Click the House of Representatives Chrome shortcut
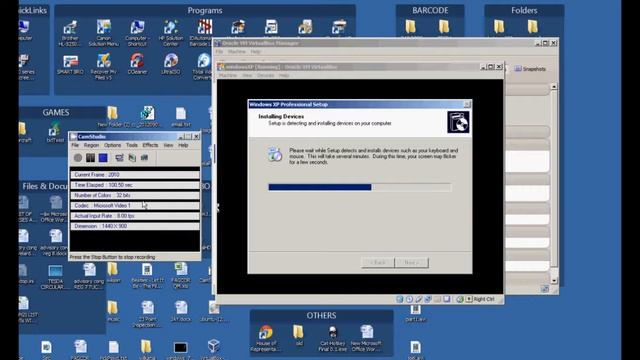Screen dimensions: 640x360 tap(265, 338)
